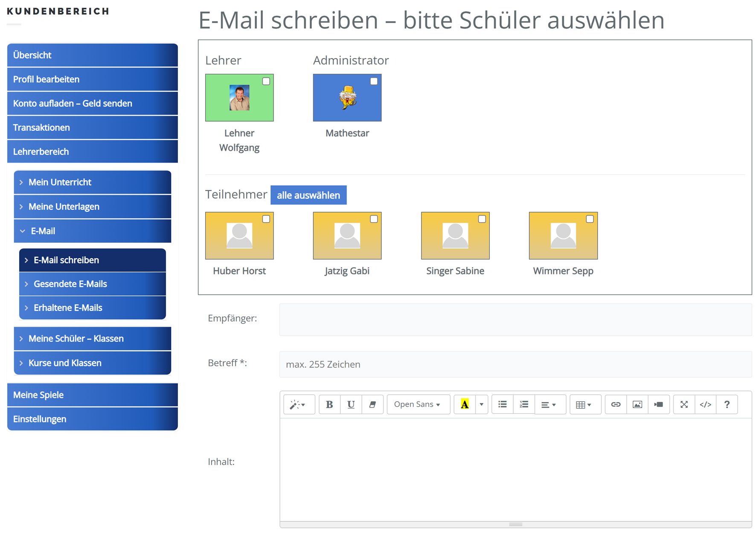Expand the table insert dropdown
756x533 pixels.
coord(583,404)
